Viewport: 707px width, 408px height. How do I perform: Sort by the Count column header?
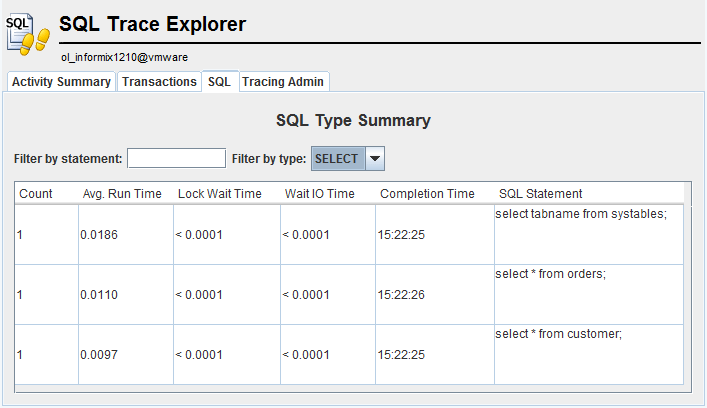tap(36, 193)
